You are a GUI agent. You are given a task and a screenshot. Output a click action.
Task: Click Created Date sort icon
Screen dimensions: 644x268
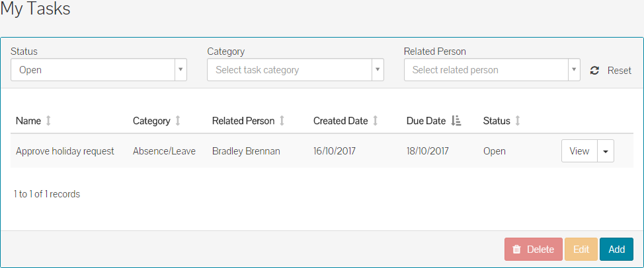[376, 121]
